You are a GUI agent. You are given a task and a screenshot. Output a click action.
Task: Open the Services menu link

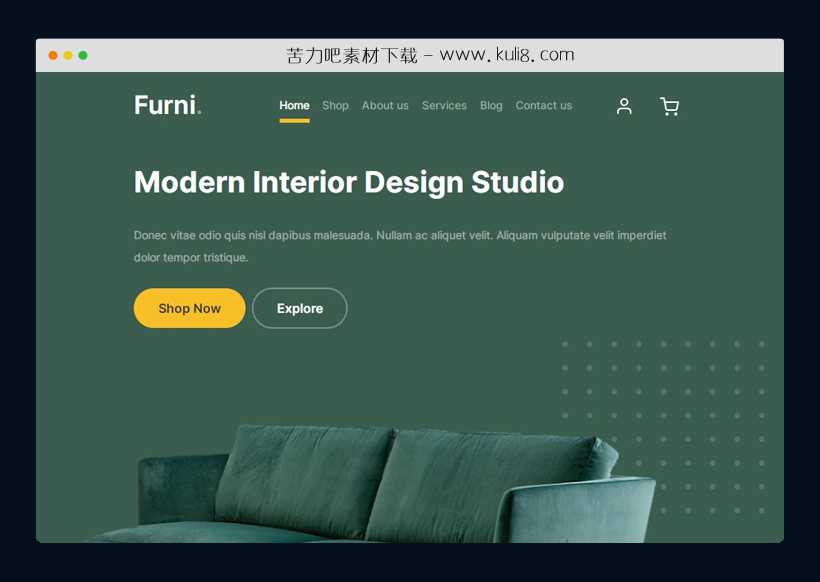coord(444,105)
